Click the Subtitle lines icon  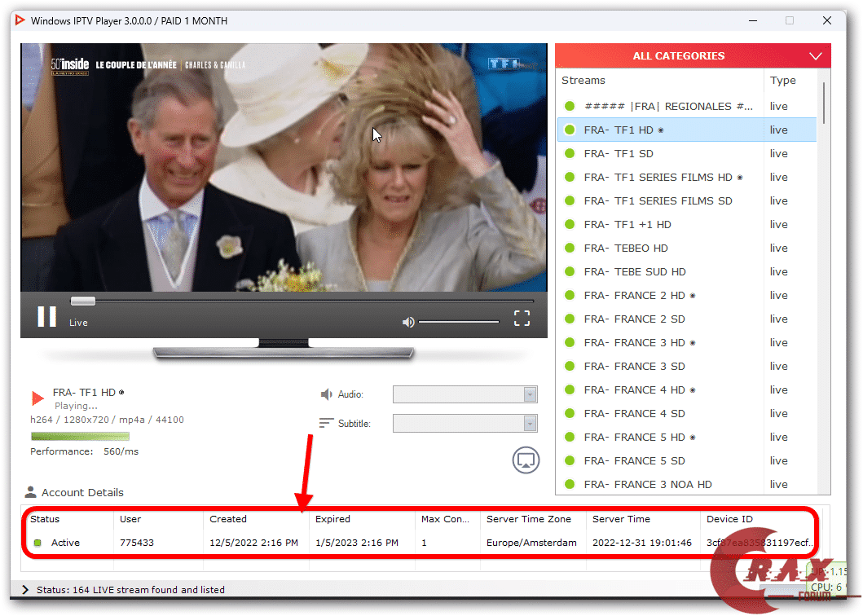coord(326,423)
